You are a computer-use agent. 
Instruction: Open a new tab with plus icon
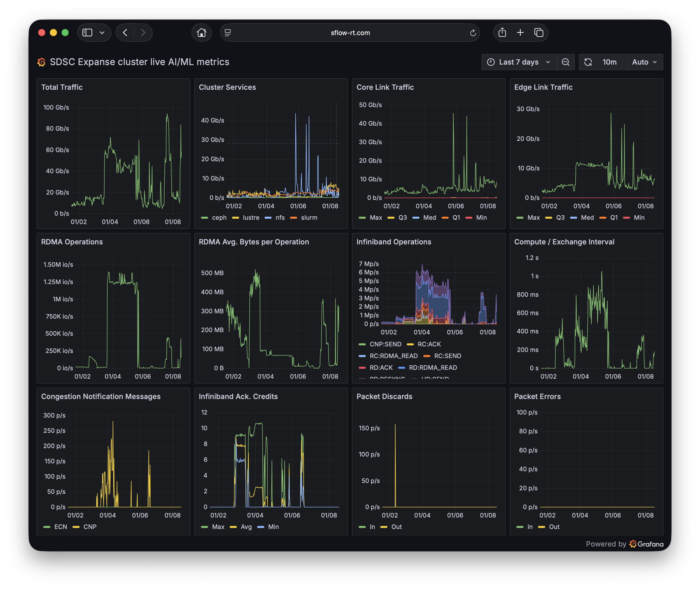(520, 32)
